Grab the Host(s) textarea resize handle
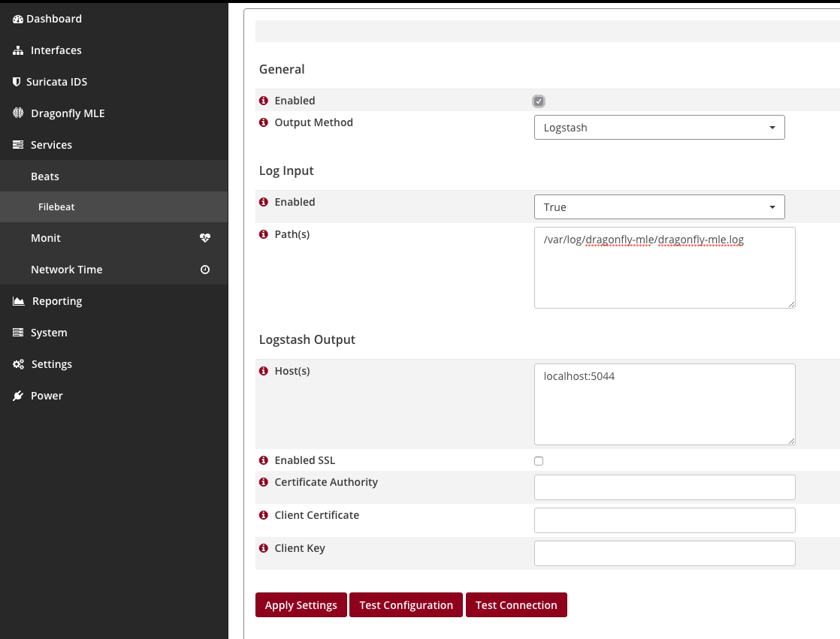This screenshot has width=840, height=639. pyautogui.click(x=791, y=441)
